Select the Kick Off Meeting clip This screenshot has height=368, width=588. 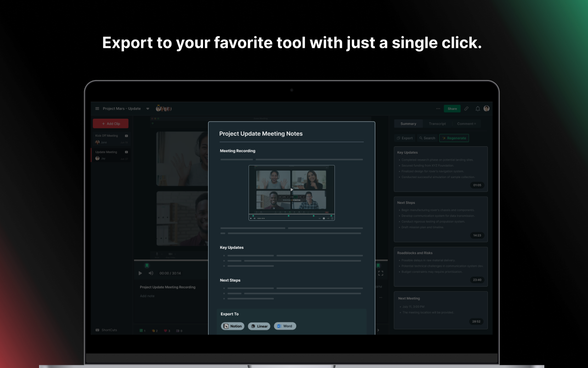tap(112, 139)
